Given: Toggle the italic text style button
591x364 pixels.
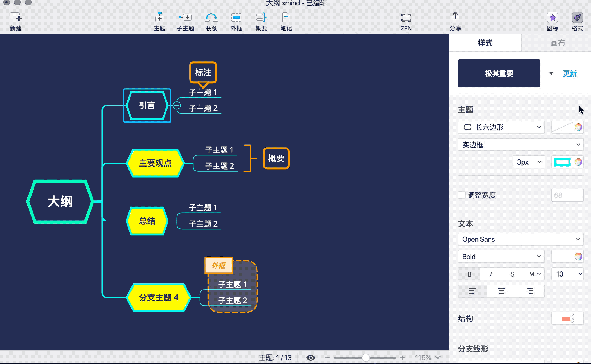Looking at the screenshot, I should pyautogui.click(x=491, y=274).
